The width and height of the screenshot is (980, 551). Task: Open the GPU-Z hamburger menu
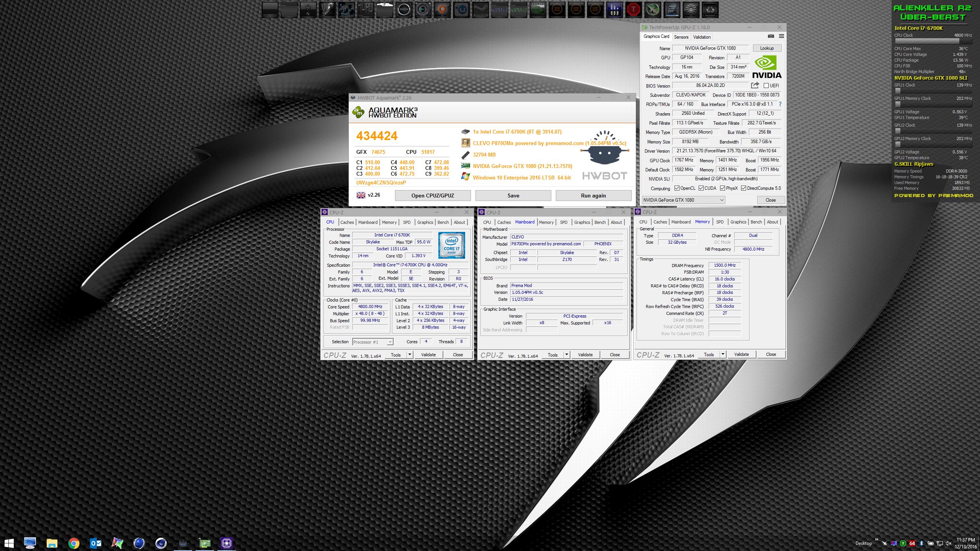click(x=781, y=36)
